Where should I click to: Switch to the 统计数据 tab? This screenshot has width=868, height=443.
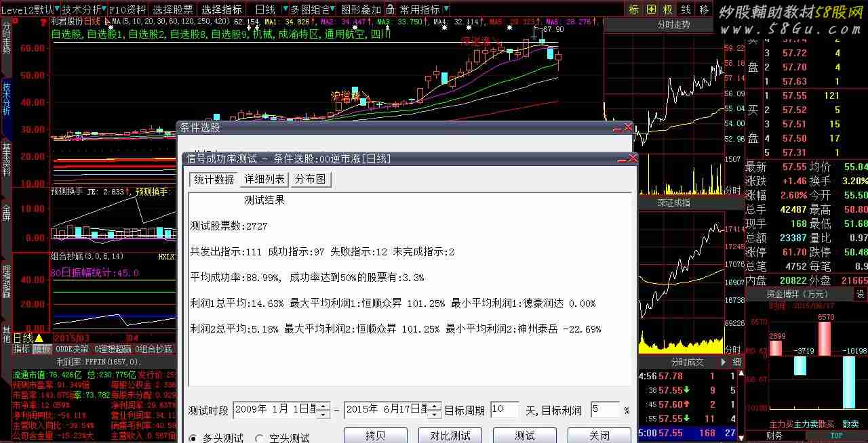pyautogui.click(x=214, y=180)
